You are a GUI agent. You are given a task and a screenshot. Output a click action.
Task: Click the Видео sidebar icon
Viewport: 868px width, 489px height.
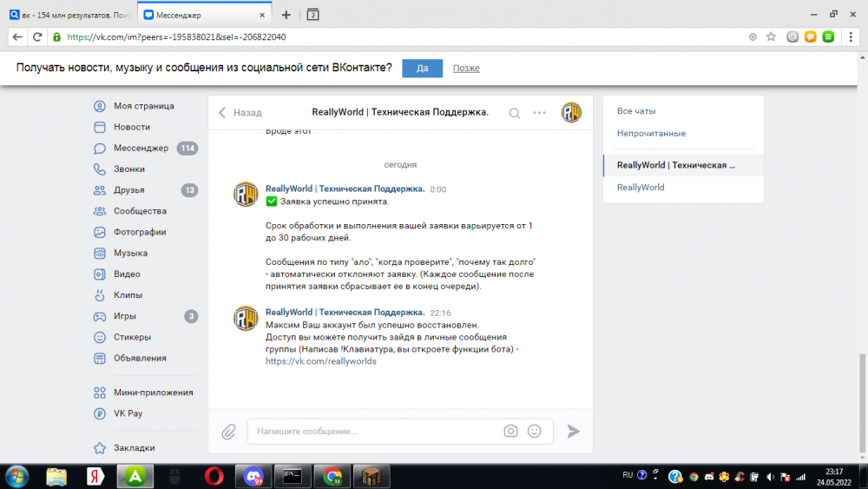pos(100,274)
